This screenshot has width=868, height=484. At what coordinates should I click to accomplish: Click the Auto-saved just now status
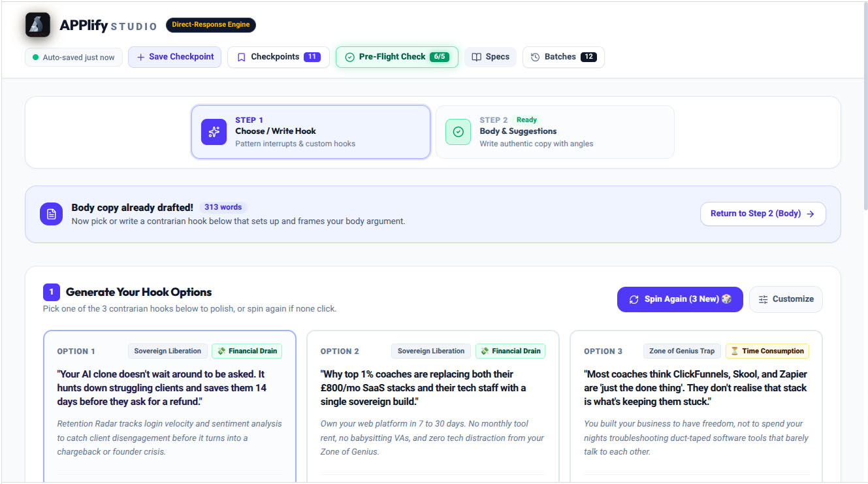click(x=74, y=57)
